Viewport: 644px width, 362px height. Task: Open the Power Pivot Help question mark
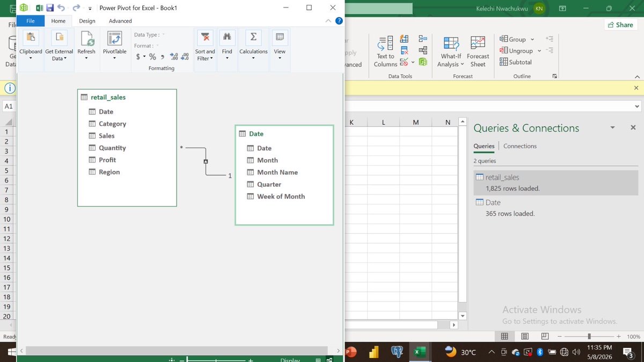point(339,21)
